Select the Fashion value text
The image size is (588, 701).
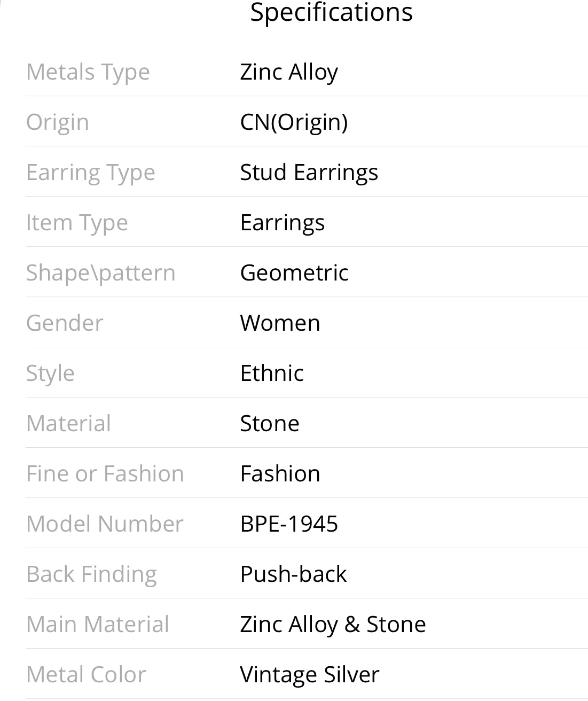click(280, 474)
